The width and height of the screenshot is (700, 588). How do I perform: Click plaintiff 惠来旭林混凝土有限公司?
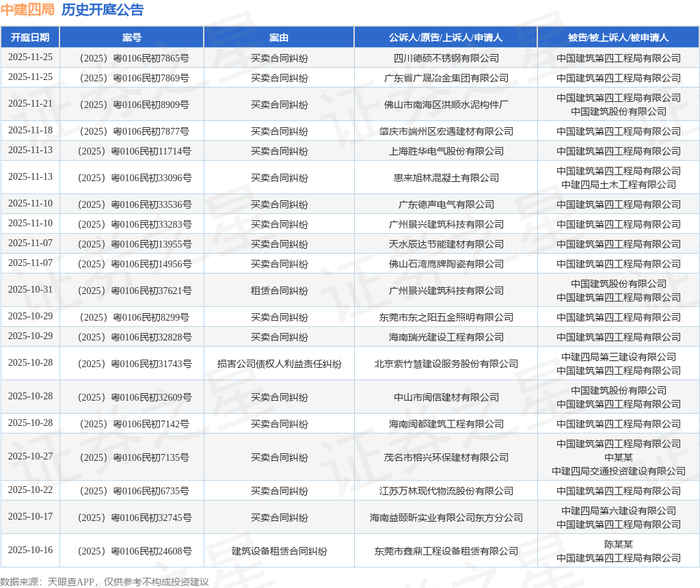point(446,178)
